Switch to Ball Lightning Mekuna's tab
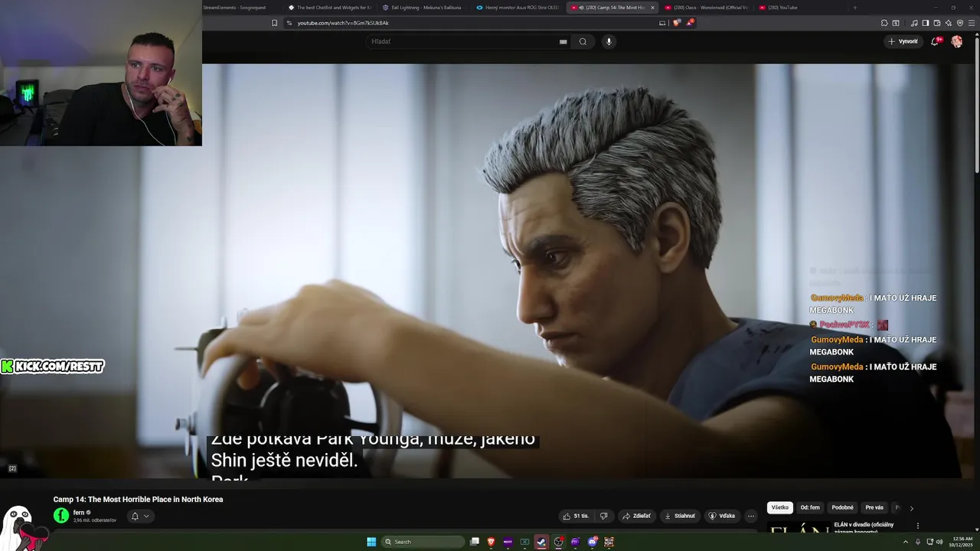The width and height of the screenshot is (980, 551). pos(424,8)
